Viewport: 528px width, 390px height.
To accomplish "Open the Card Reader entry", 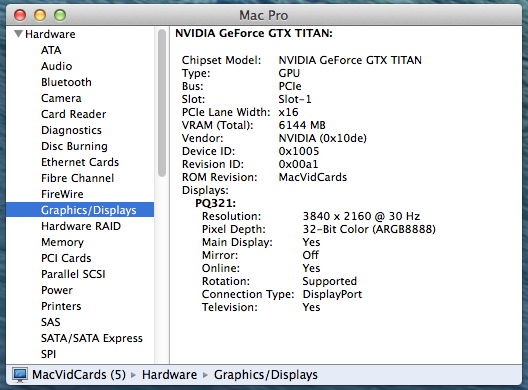I will pyautogui.click(x=73, y=114).
